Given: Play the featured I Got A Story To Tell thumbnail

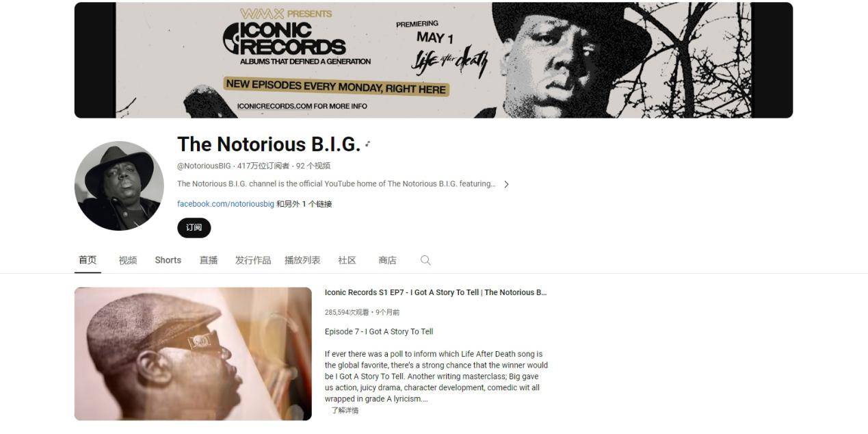Looking at the screenshot, I should click(193, 354).
